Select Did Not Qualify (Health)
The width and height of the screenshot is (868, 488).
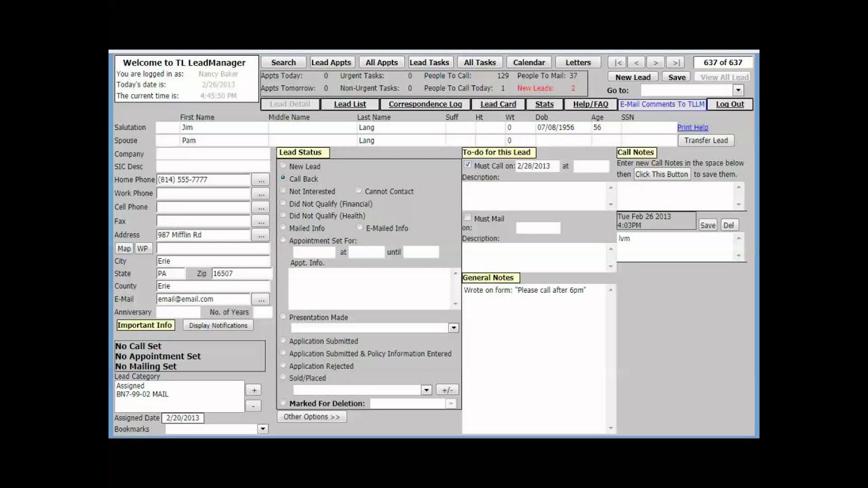[283, 216]
